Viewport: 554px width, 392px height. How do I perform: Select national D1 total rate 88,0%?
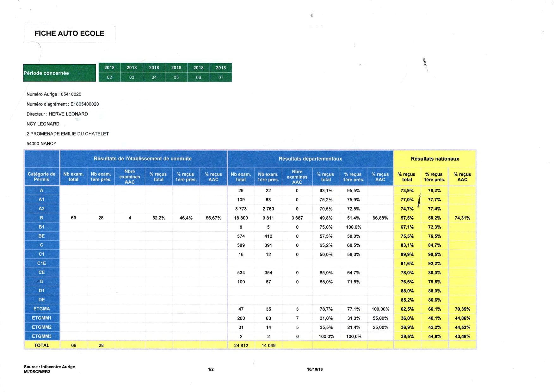(x=407, y=291)
